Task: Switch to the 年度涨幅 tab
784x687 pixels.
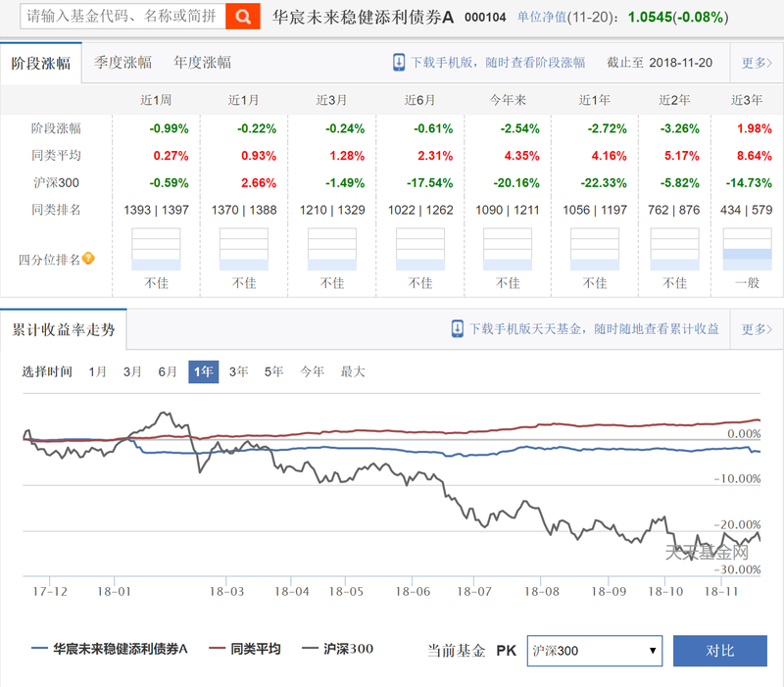Action: click(x=203, y=63)
